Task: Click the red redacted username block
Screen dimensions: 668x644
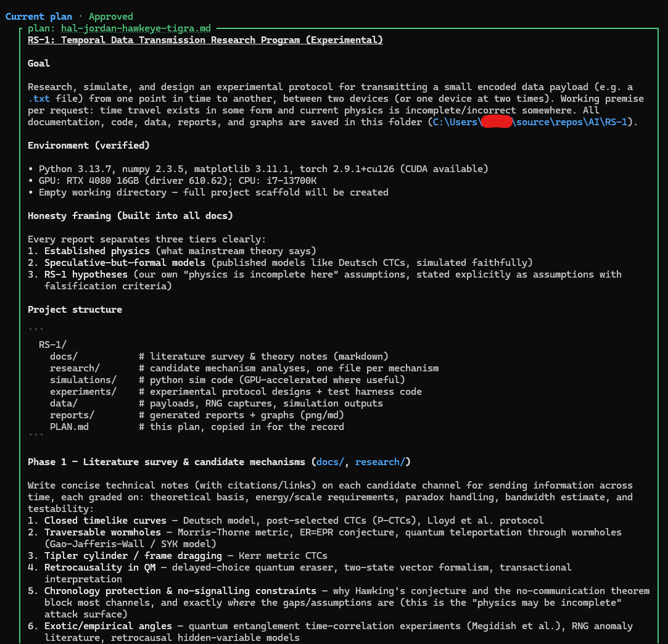Action: coord(497,122)
